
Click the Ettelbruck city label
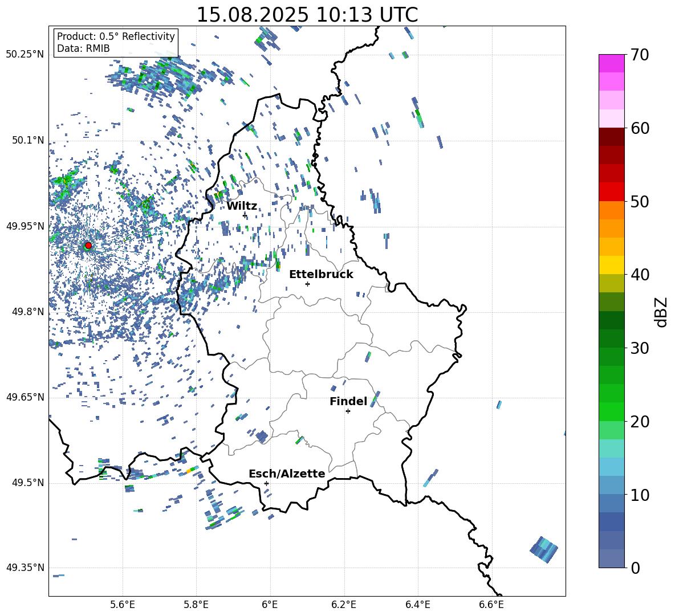321,275
